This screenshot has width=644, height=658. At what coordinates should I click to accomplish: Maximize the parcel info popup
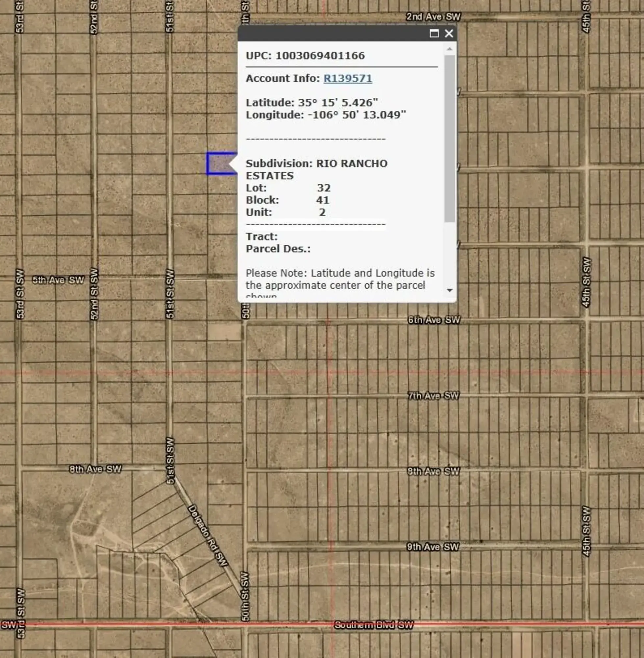pyautogui.click(x=434, y=34)
